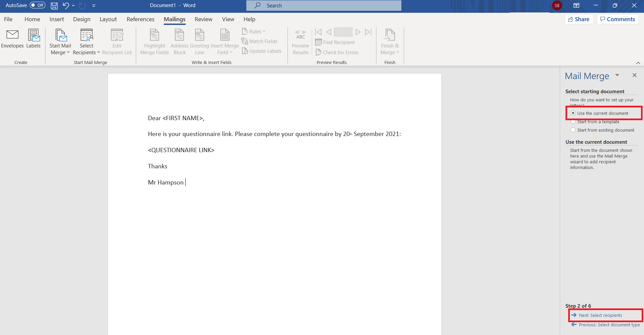The width and height of the screenshot is (644, 335).
Task: Click Previous: Select document type link
Action: [609, 325]
